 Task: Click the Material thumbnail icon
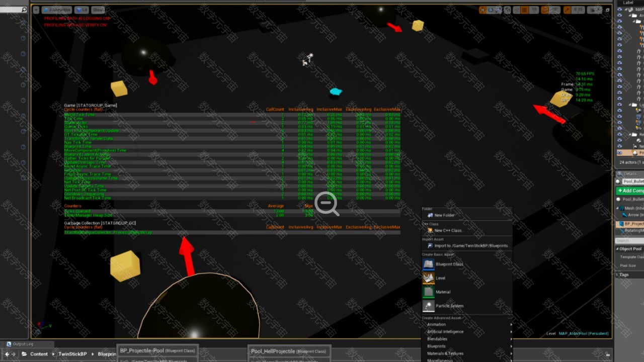428,292
